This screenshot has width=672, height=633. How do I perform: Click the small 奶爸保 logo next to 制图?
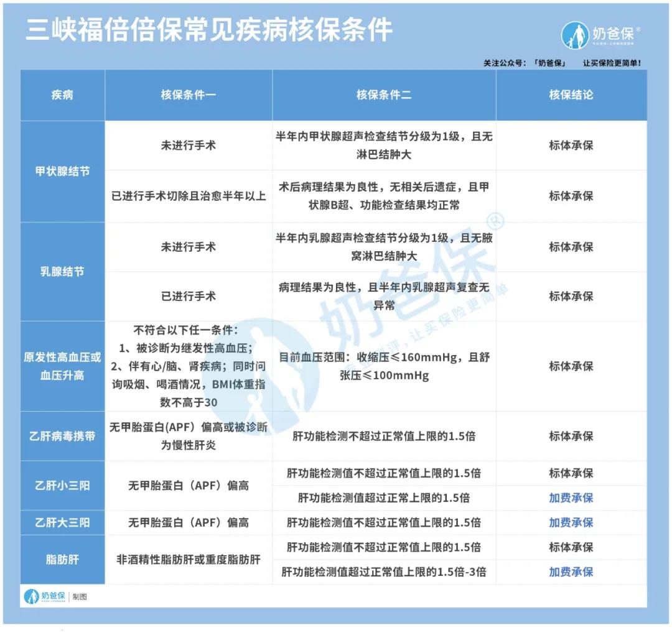pos(45,596)
